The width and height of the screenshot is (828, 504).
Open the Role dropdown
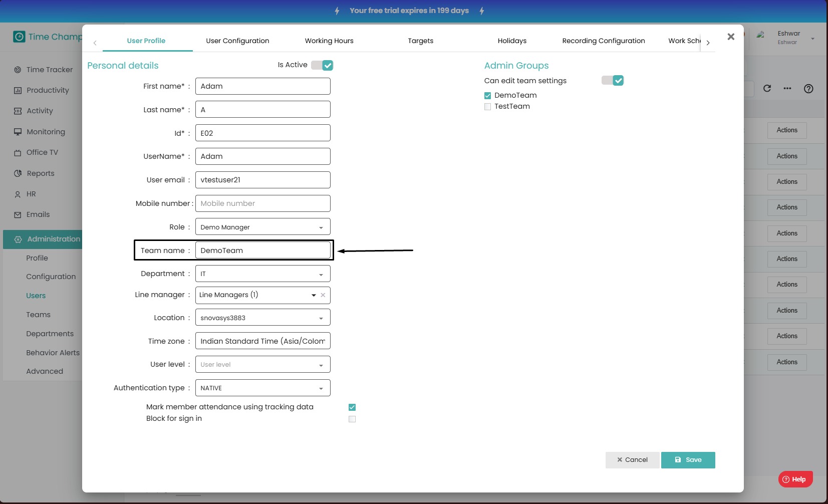coord(262,227)
